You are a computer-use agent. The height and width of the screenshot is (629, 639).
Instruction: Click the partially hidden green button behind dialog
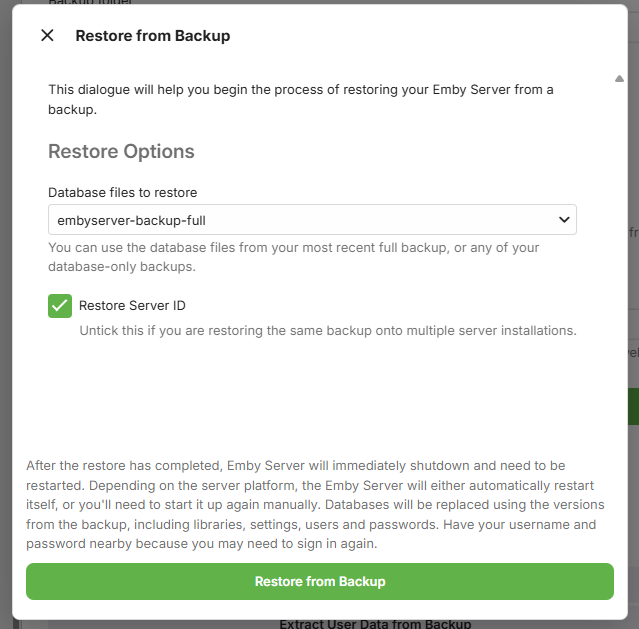click(x=633, y=406)
